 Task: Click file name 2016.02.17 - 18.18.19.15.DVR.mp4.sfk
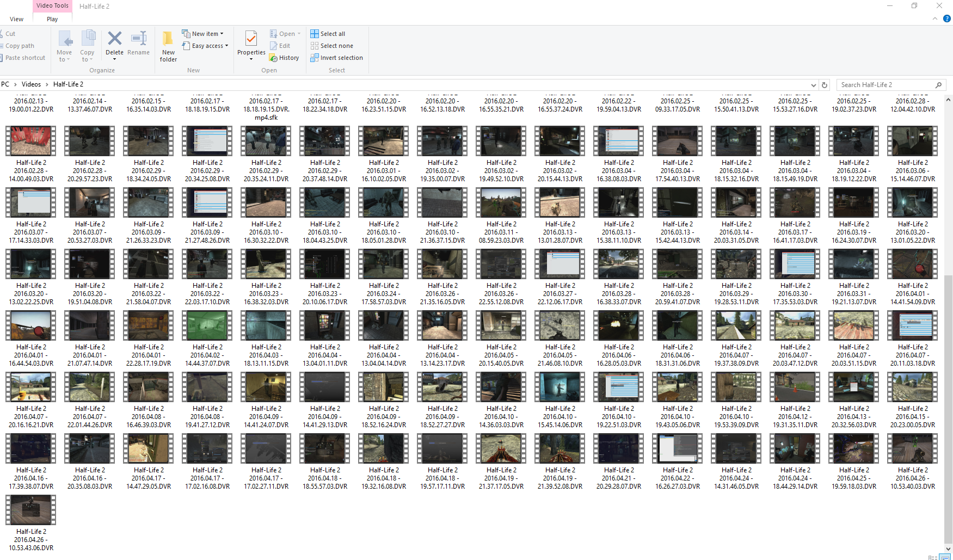click(x=266, y=109)
